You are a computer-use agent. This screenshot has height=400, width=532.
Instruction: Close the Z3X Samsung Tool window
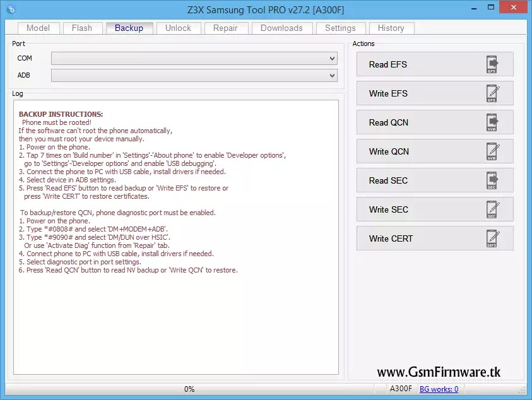513,8
